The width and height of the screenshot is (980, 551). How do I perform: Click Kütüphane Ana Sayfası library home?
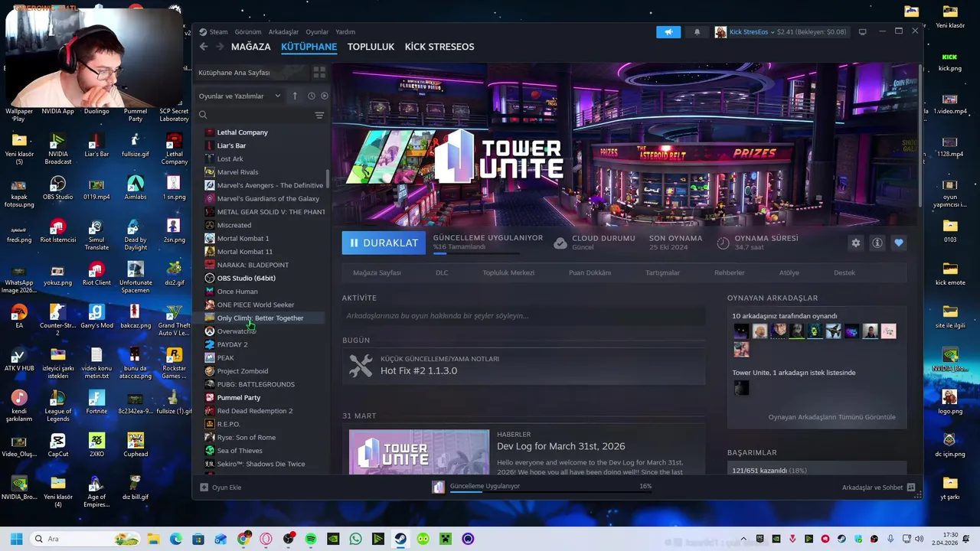[252, 72]
